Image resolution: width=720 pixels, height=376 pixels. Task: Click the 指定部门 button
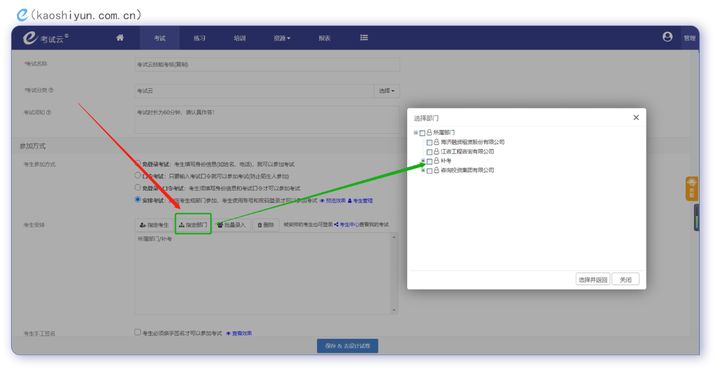[x=193, y=224]
